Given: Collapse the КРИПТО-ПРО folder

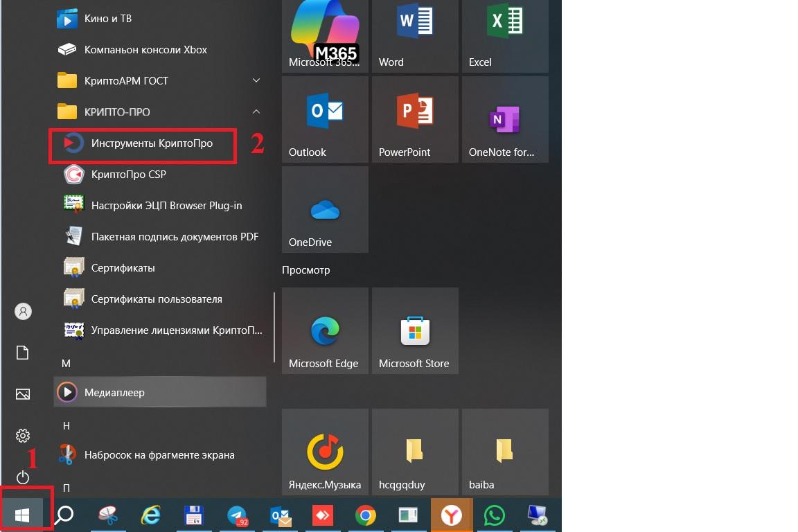Looking at the screenshot, I should coord(160,112).
